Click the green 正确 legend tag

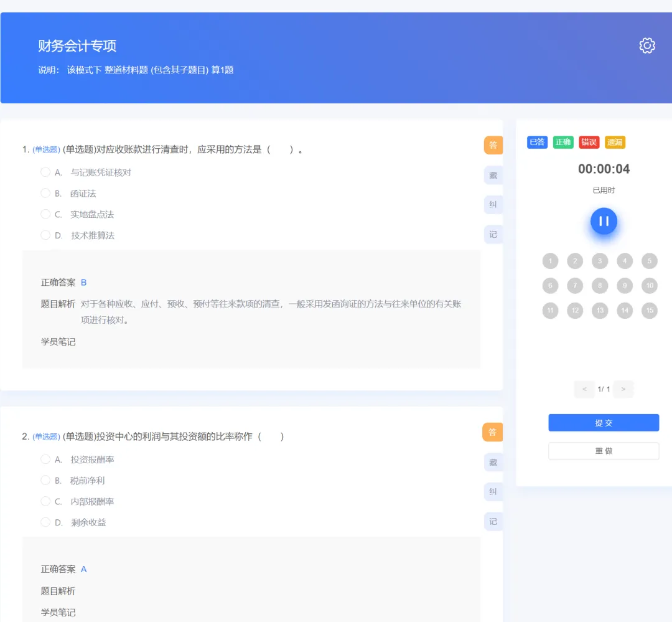coord(563,142)
